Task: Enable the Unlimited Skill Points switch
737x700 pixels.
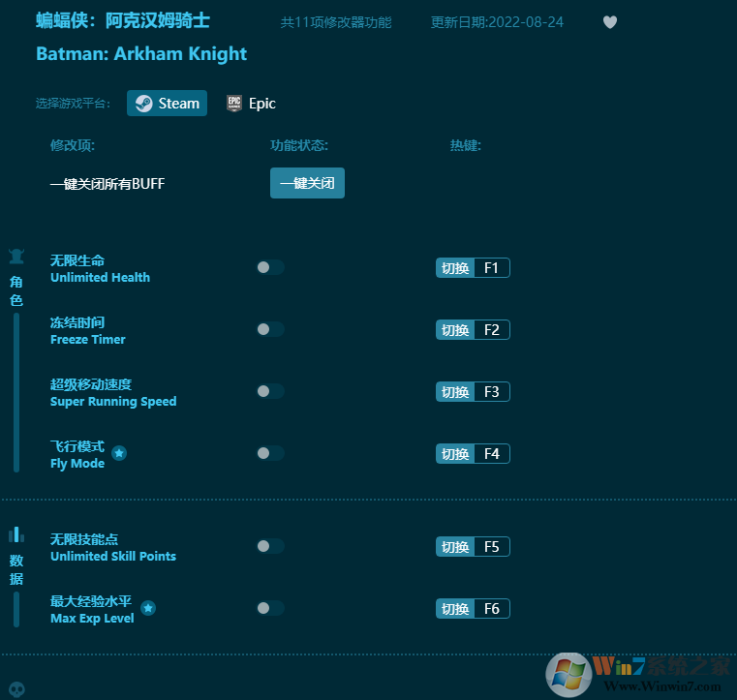Action: point(270,546)
